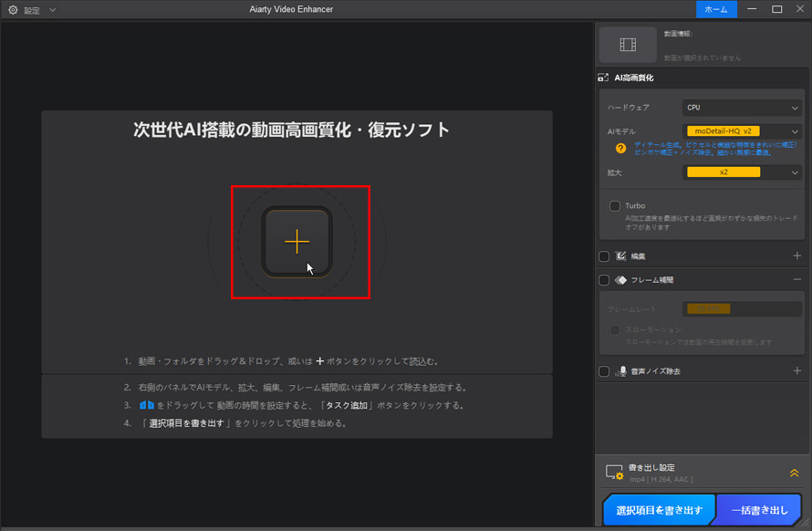Open the 拡大 x2 dropdown

pos(742,172)
